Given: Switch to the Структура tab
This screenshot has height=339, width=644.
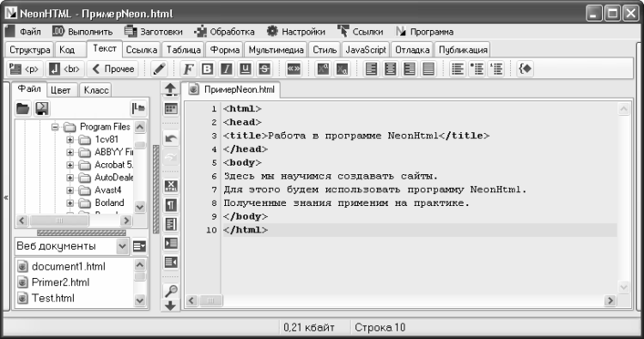Looking at the screenshot, I should (29, 50).
